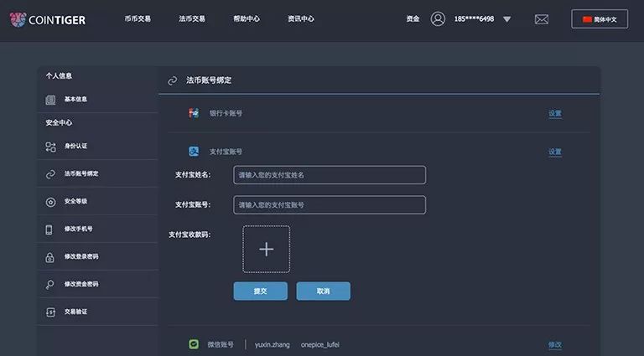Open the 币币交易 menu
The image size is (644, 356).
click(x=138, y=19)
